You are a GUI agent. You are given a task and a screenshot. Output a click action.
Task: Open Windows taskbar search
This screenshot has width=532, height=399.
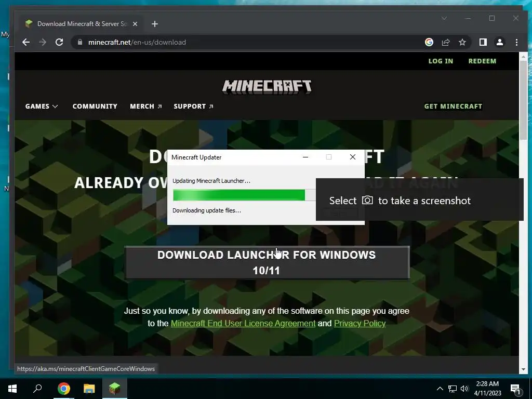click(37, 389)
